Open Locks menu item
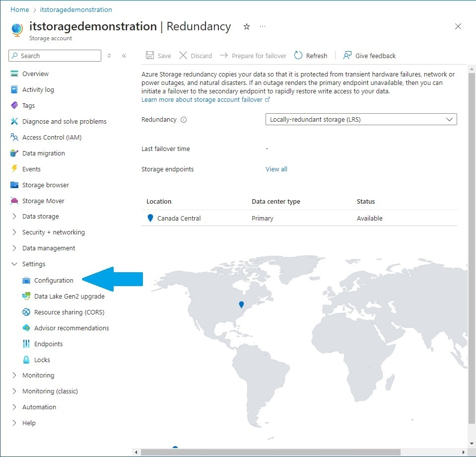This screenshot has width=476, height=457. pos(42,360)
